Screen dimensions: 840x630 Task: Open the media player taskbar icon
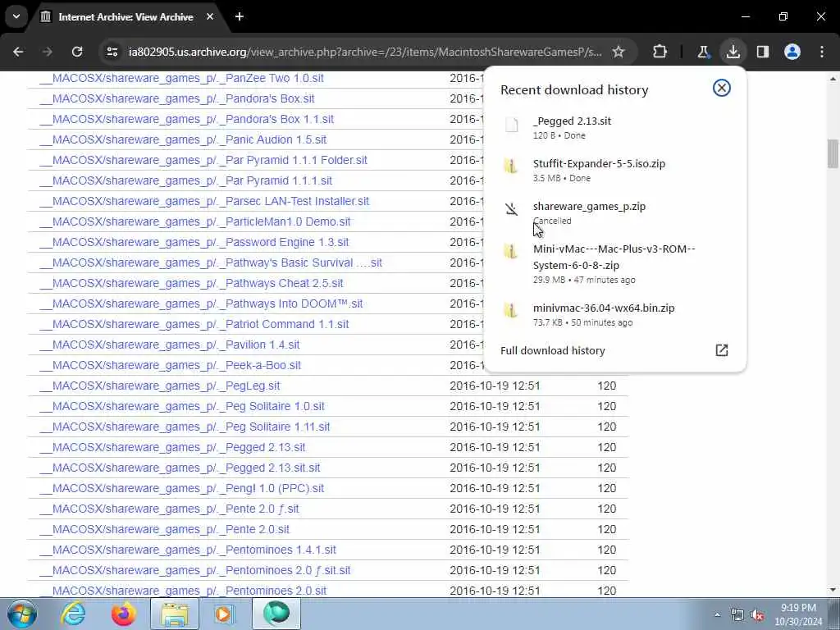[225, 614]
